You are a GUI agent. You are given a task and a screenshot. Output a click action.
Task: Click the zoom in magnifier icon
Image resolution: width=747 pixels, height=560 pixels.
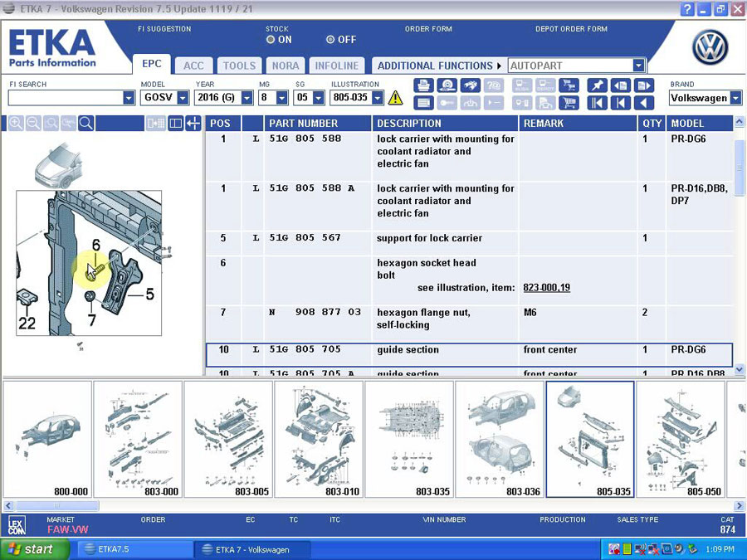point(16,124)
